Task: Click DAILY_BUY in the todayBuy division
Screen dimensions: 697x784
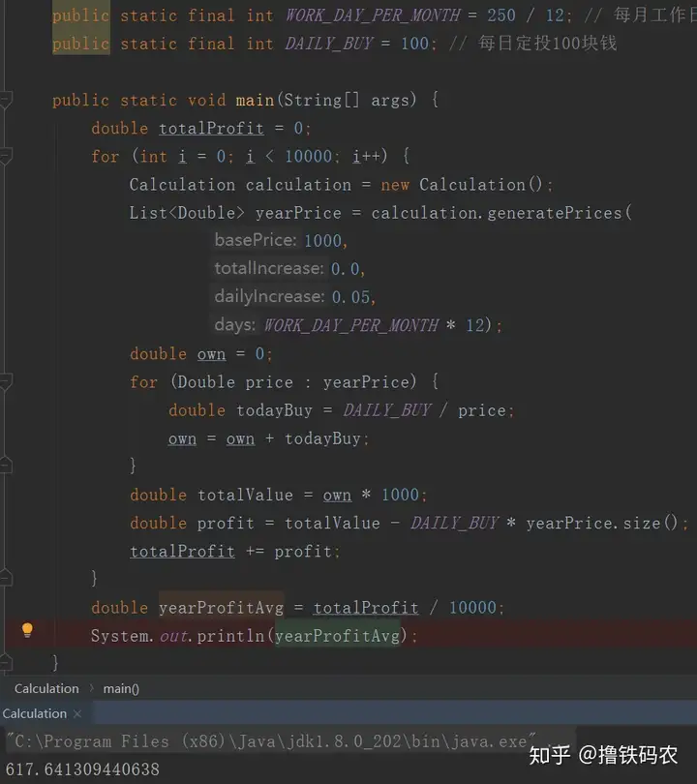Action: 387,410
